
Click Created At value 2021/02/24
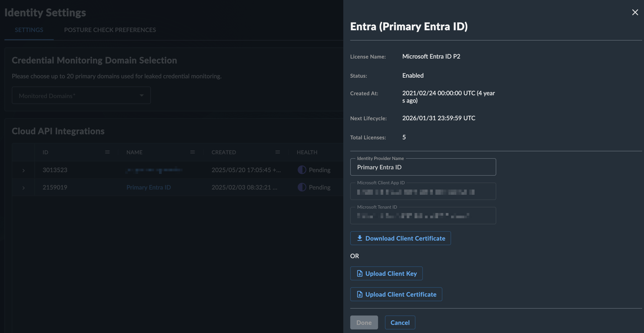(x=449, y=97)
